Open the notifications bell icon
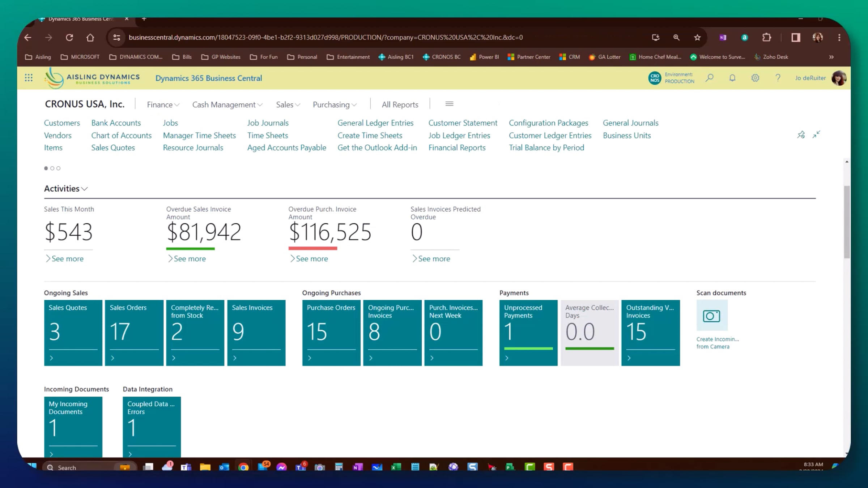 pos(732,78)
